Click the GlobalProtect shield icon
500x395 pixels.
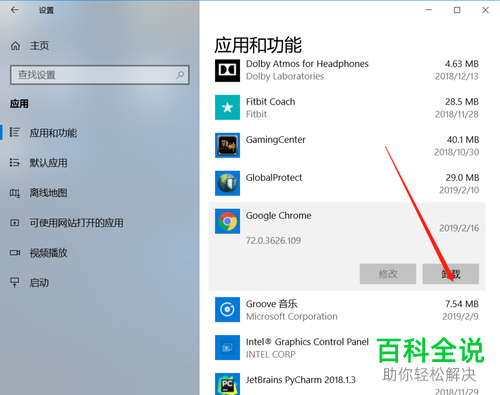pos(227,183)
